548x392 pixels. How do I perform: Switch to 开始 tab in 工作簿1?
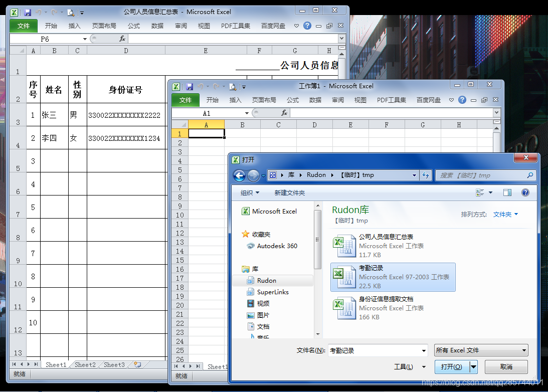click(x=213, y=100)
